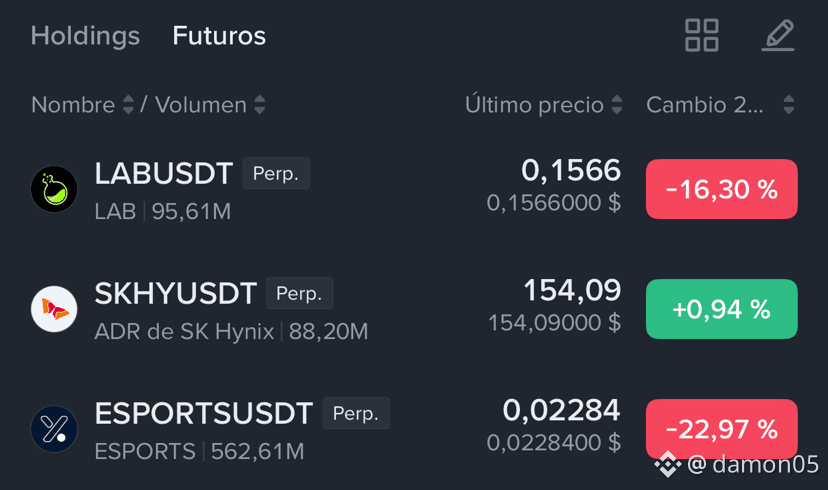Open the SKHYUSDT perpetual contract row
Image resolution: width=828 pixels, height=490 pixels.
point(414,309)
